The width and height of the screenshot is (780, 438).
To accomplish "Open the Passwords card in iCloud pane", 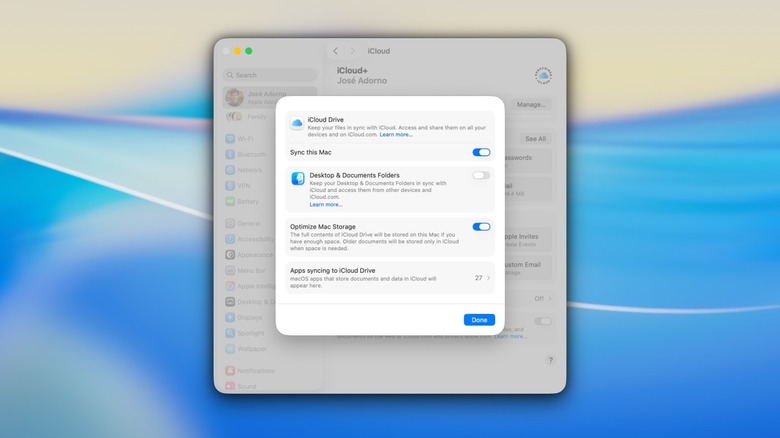I will [527, 160].
